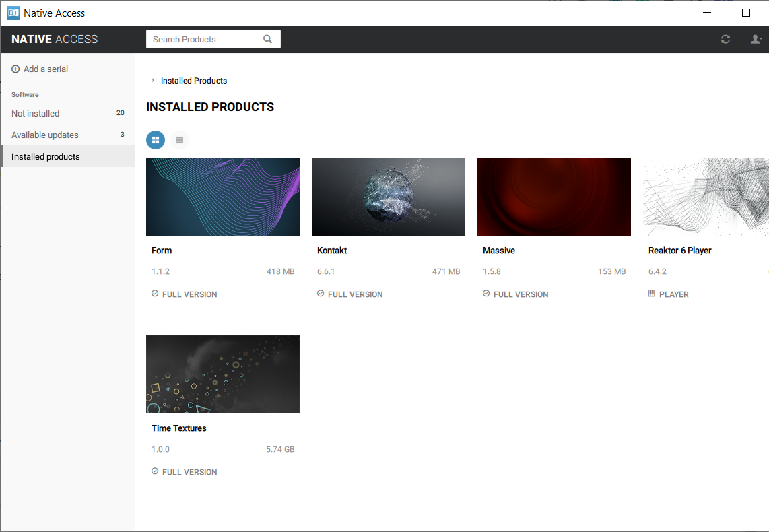Click the Time Textures full version checkmark icon
The image size is (769, 532).
click(155, 471)
